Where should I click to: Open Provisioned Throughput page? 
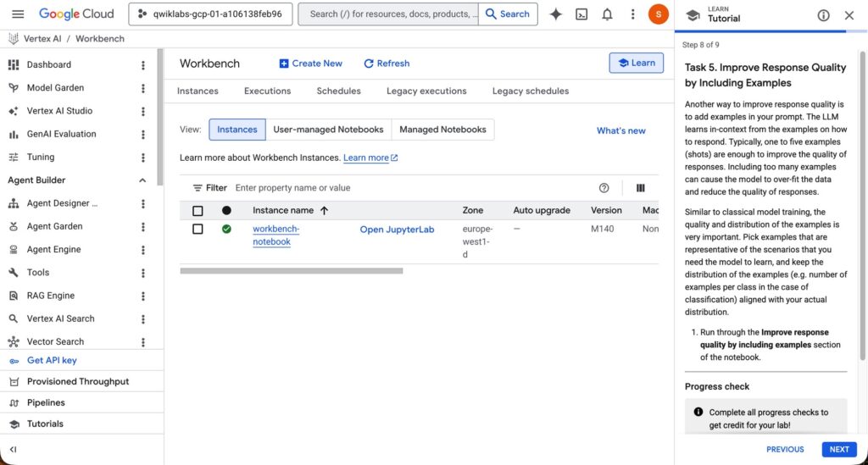pyautogui.click(x=77, y=381)
